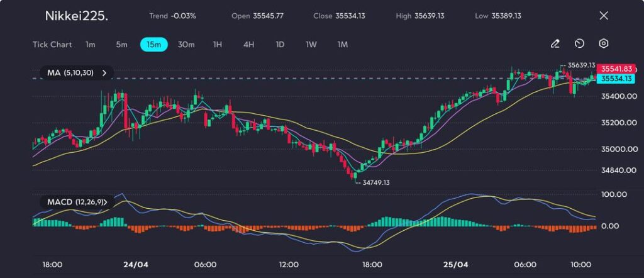Click the 35639.13 high marker
This screenshot has height=278, width=644.
[580, 65]
